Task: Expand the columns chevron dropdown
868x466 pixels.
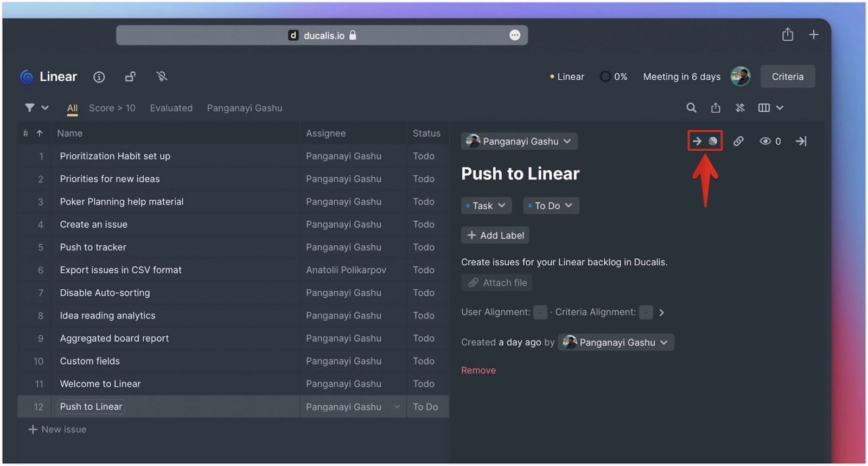Action: coord(780,108)
